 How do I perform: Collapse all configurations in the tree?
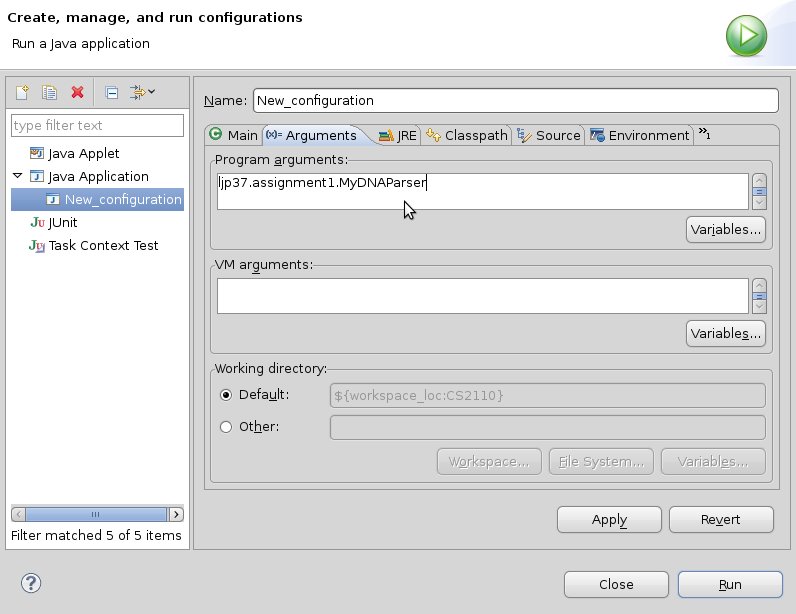tap(112, 93)
